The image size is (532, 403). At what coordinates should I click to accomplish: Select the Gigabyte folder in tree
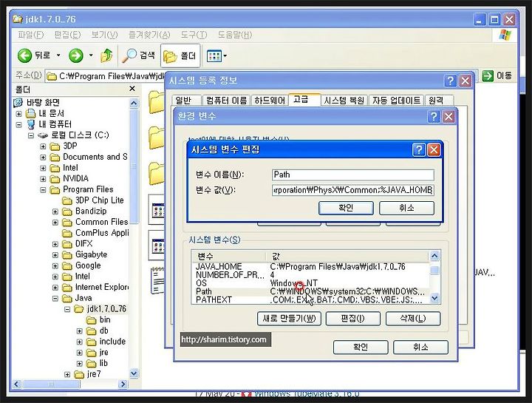click(x=85, y=254)
